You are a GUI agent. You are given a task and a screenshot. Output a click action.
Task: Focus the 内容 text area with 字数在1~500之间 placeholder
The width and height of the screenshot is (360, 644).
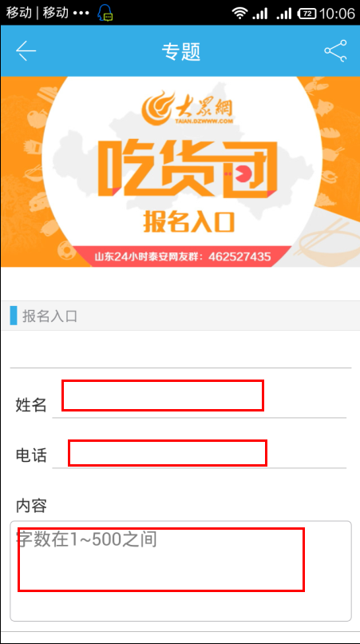pos(180,571)
